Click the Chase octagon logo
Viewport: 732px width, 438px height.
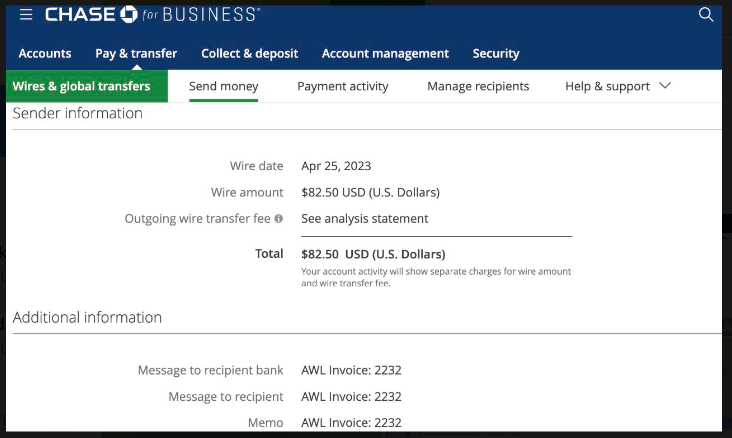click(x=129, y=14)
